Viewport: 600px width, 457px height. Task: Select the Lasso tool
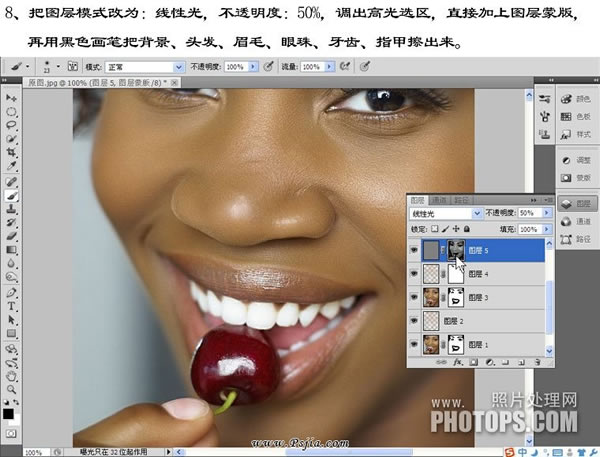click(x=11, y=125)
